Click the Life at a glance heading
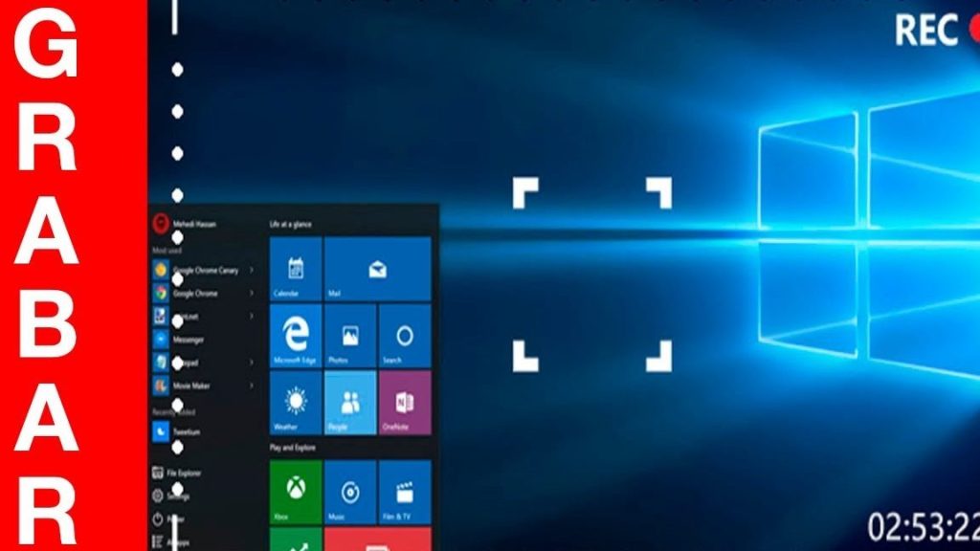This screenshot has width=980, height=551. tap(291, 224)
